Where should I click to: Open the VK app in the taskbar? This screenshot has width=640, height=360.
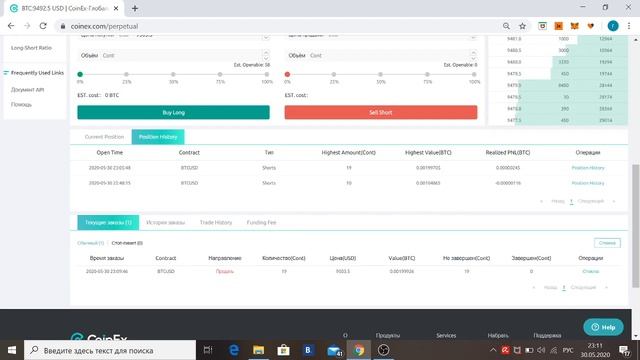coord(308,350)
